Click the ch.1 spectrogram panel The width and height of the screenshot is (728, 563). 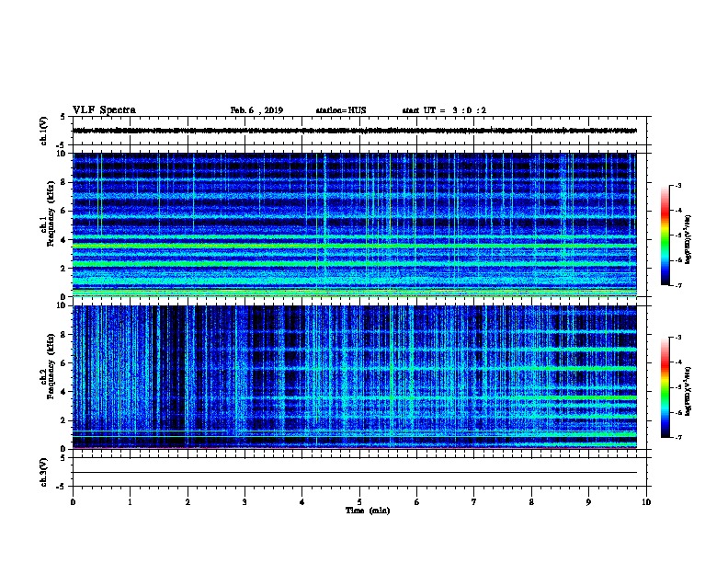pyautogui.click(x=355, y=224)
